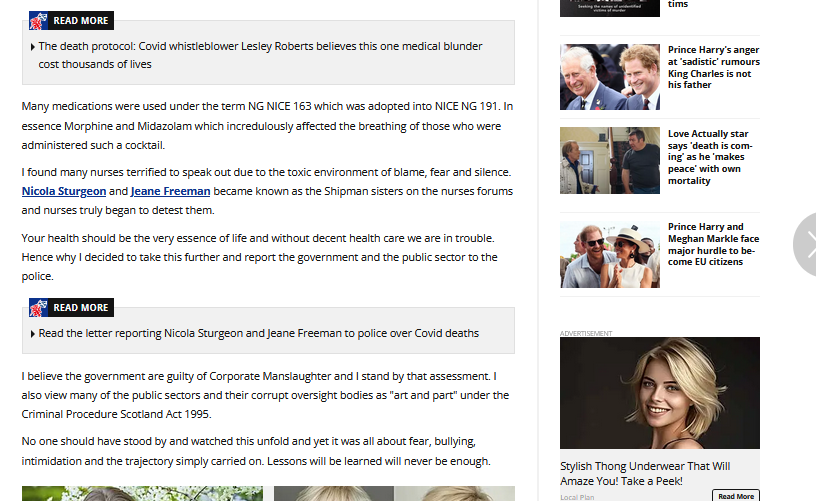Viewport: 816px width, 501px height.
Task: Click the Express crusader logo beside first READ MORE
Action: point(39,21)
